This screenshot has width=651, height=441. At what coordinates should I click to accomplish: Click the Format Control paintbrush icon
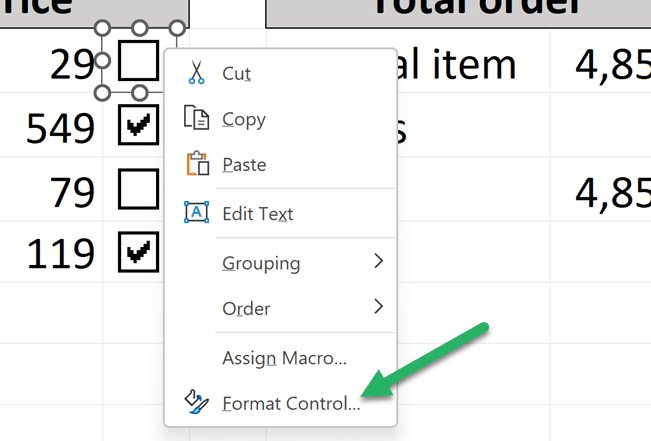196,402
